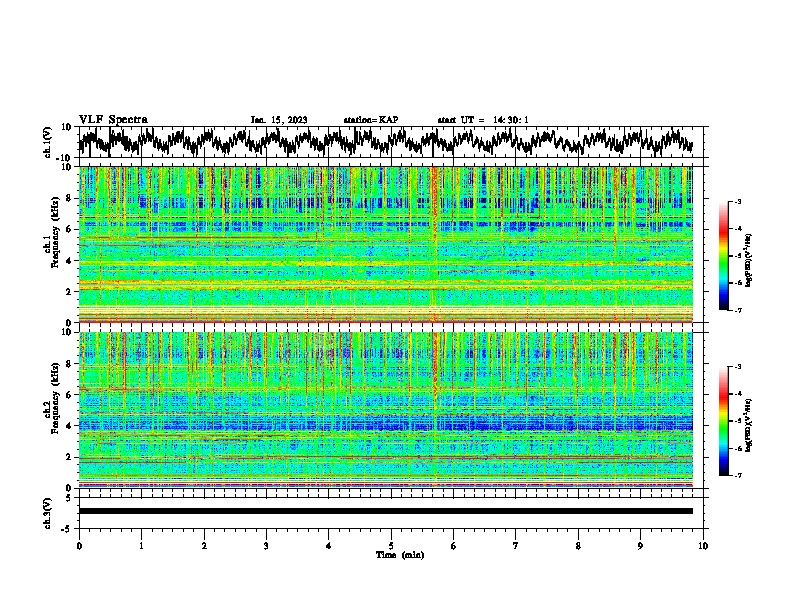This screenshot has width=792, height=612.
Task: Click the 6 kHz tick of ch.2 spectrogram
Action: click(x=69, y=395)
